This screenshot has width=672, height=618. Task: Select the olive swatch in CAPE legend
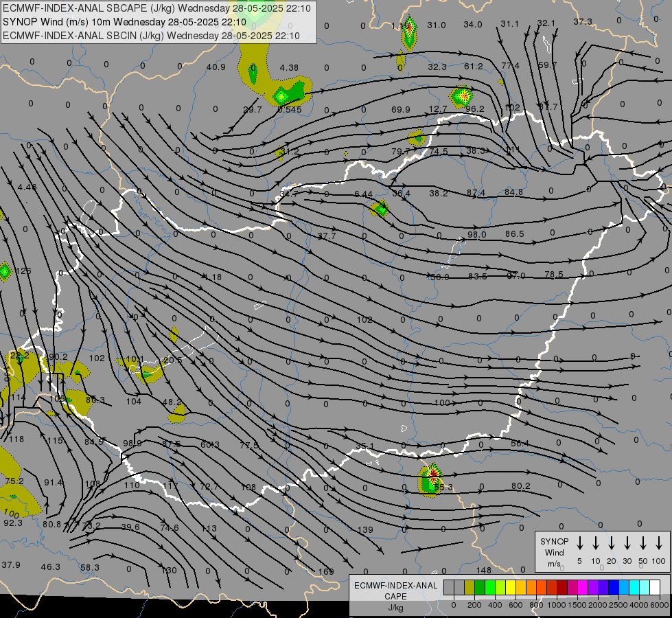[x=470, y=588]
